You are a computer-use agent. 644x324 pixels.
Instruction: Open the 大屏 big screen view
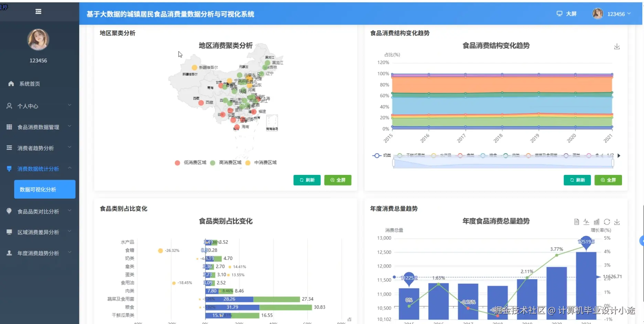click(566, 14)
